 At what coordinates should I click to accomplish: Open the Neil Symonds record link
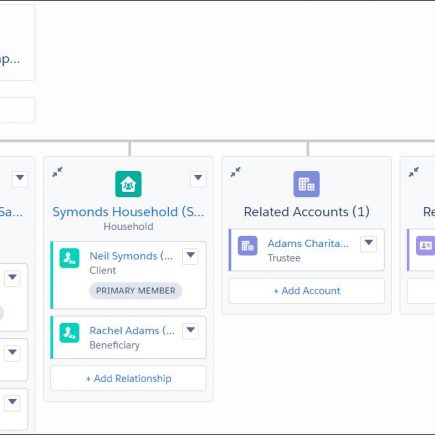[x=131, y=256]
